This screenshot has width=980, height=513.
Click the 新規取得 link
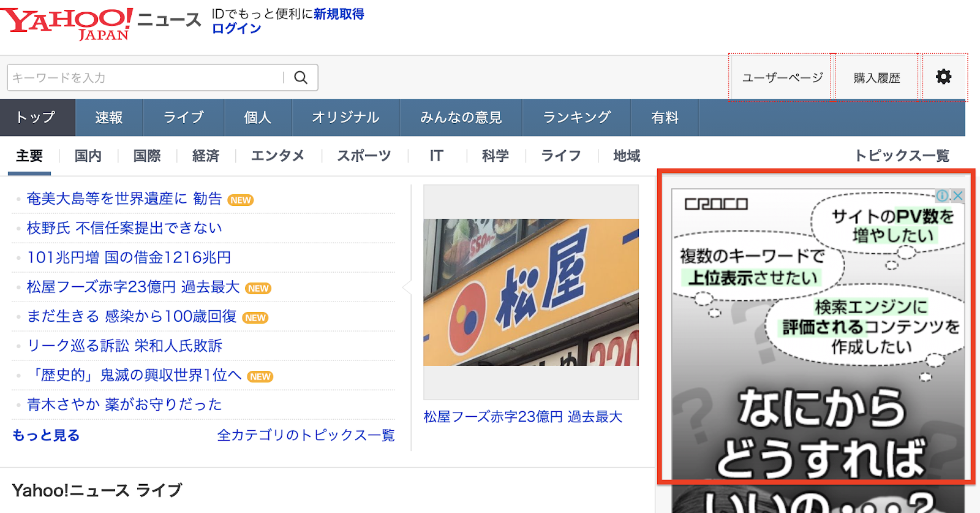(339, 13)
